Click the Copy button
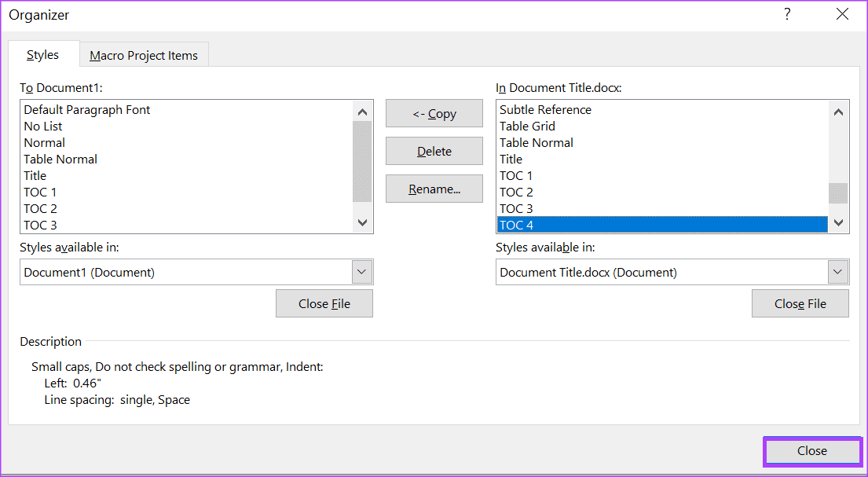The height and width of the screenshot is (477, 868). tap(434, 114)
